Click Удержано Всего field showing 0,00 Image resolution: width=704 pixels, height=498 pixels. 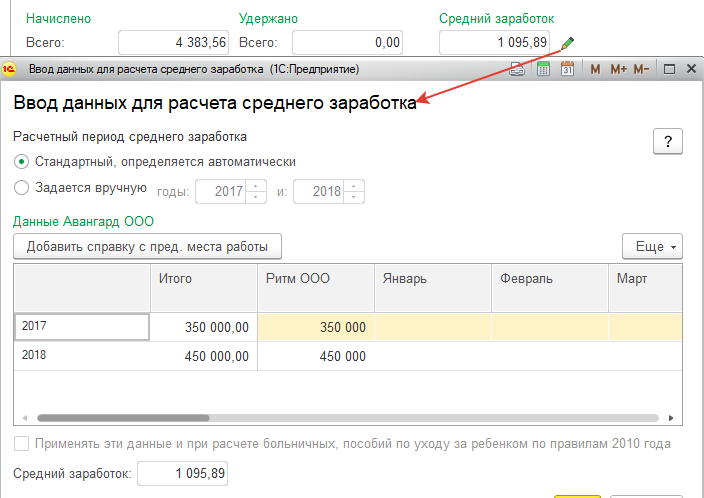347,43
